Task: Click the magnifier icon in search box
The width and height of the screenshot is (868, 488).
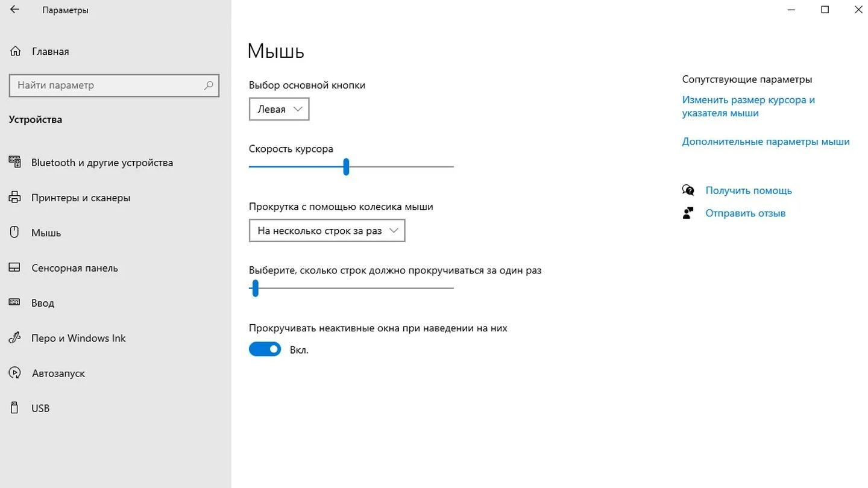Action: (209, 86)
